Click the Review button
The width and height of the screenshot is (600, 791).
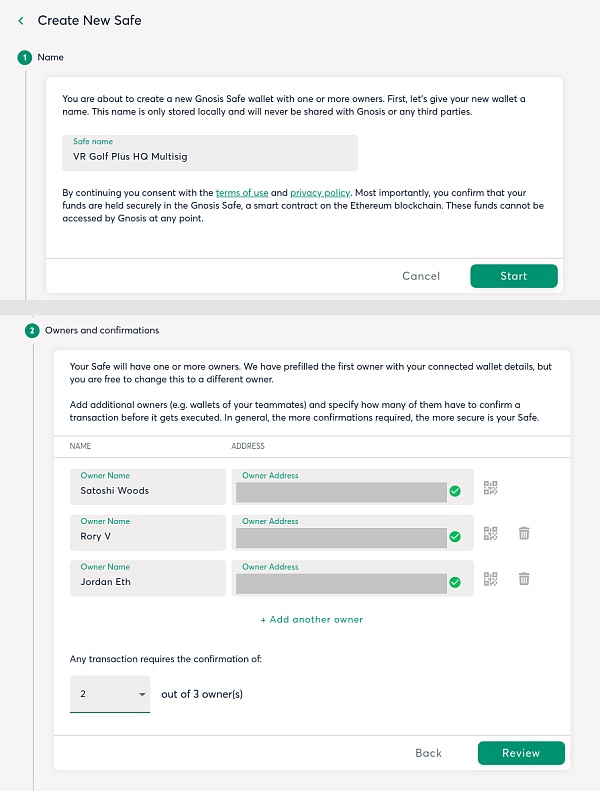(x=521, y=753)
